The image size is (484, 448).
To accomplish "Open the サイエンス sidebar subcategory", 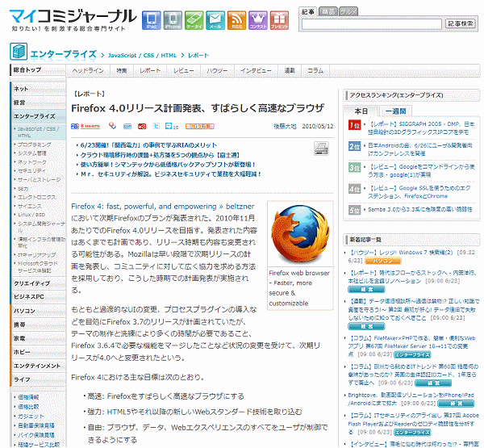I will tap(30, 206).
